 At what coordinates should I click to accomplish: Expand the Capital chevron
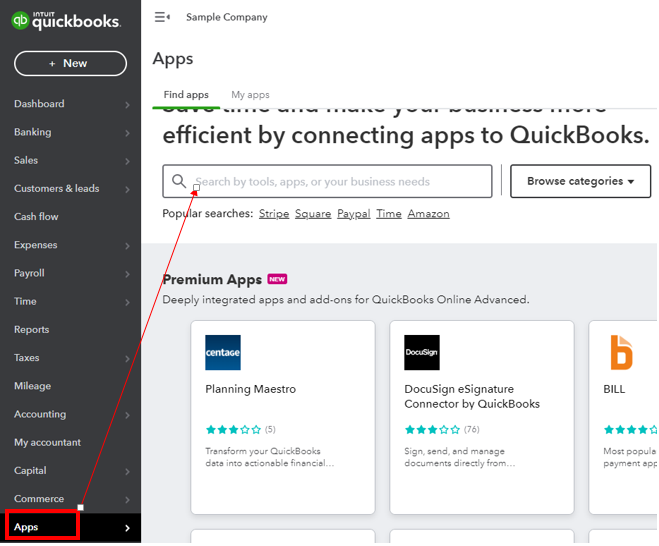(x=127, y=471)
